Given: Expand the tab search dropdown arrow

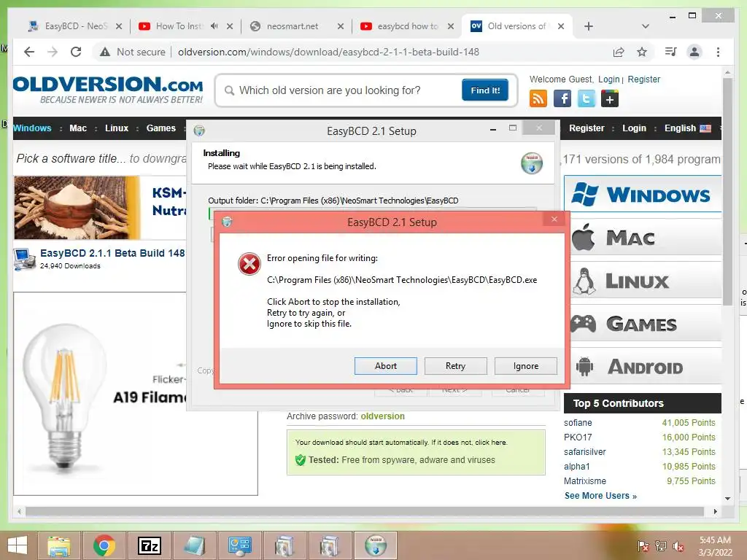Looking at the screenshot, I should 646,26.
